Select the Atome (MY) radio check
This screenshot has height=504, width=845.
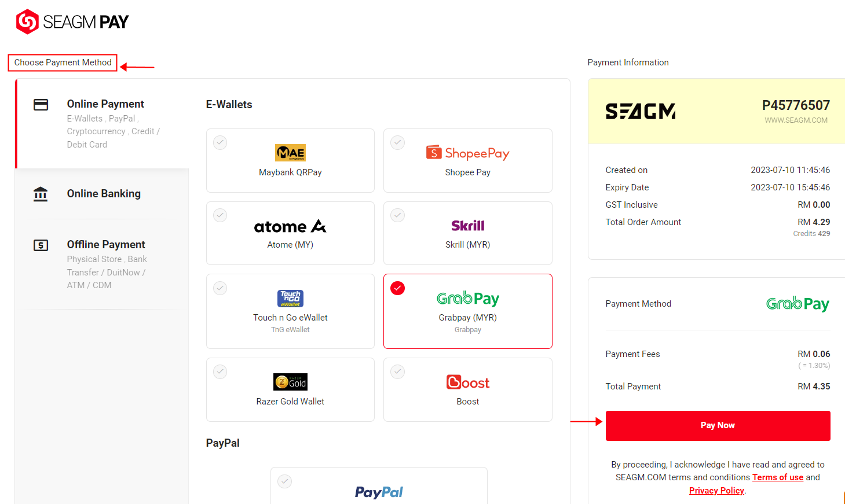[x=220, y=215]
